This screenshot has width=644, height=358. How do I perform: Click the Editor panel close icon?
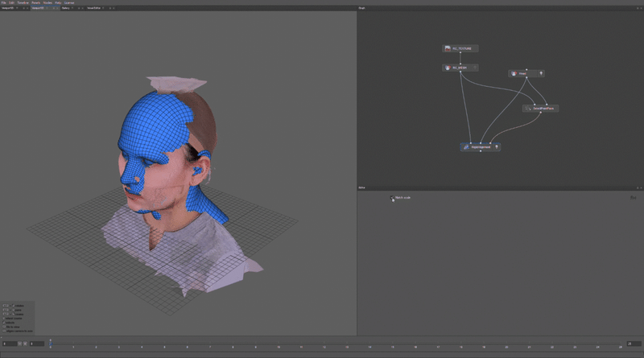[641, 187]
